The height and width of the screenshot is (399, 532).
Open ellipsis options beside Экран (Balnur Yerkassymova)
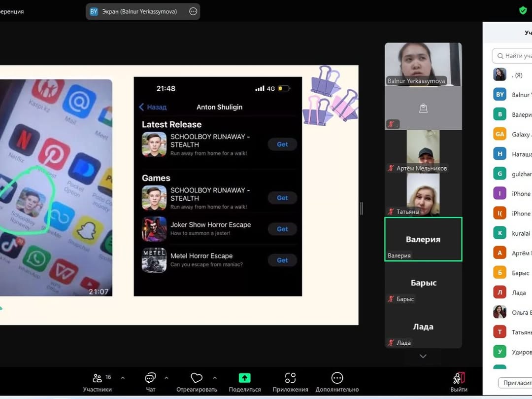point(193,11)
